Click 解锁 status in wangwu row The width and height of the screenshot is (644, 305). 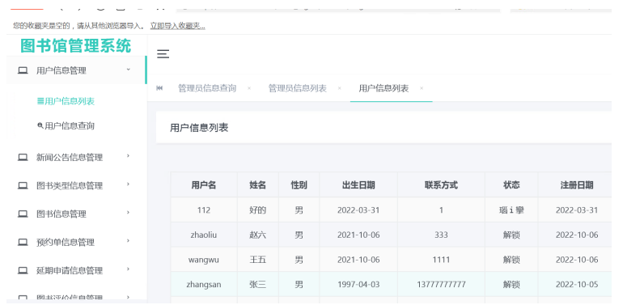[x=511, y=260]
